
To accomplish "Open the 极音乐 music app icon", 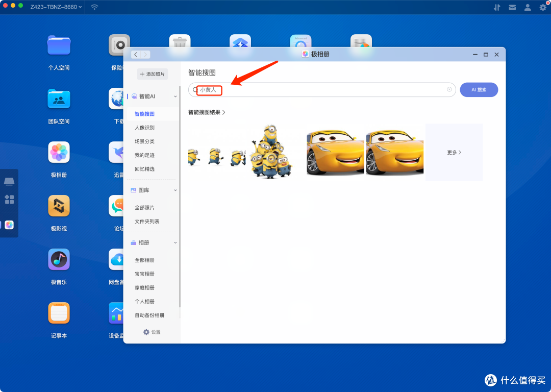I will pos(59,259).
